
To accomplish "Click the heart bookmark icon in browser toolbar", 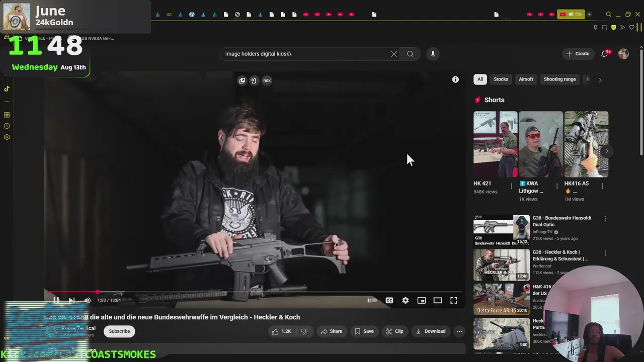I will (x=631, y=27).
